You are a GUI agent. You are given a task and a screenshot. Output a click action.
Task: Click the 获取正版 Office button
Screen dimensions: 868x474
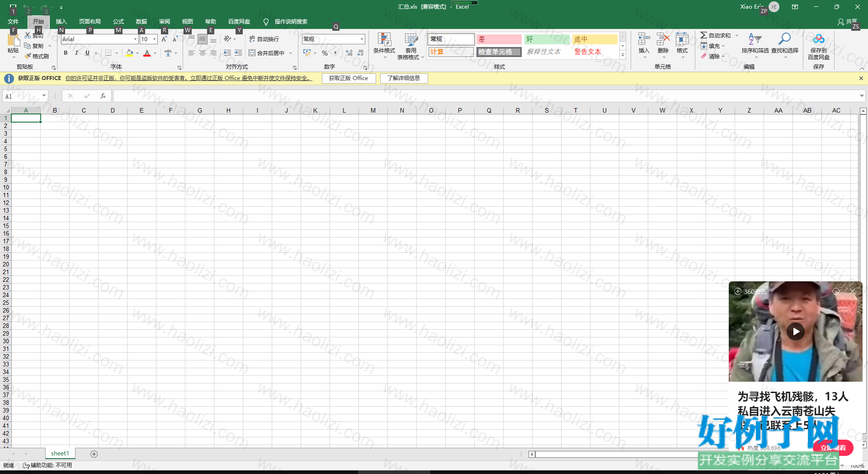tap(349, 78)
